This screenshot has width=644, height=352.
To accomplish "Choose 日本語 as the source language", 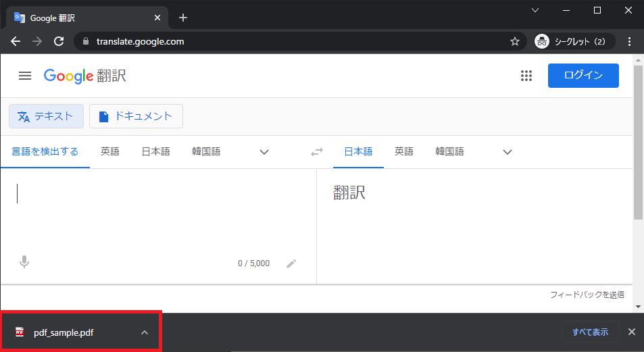I will tap(155, 151).
